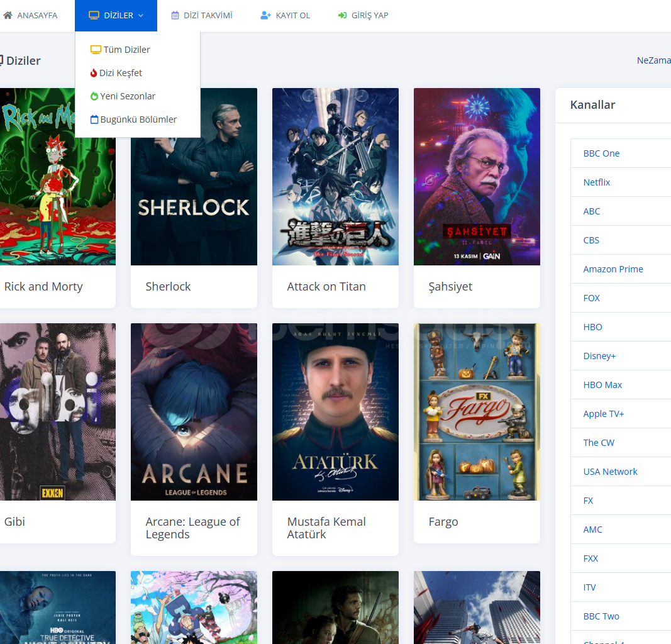Select Tüm Diziler from dropdown

point(126,50)
